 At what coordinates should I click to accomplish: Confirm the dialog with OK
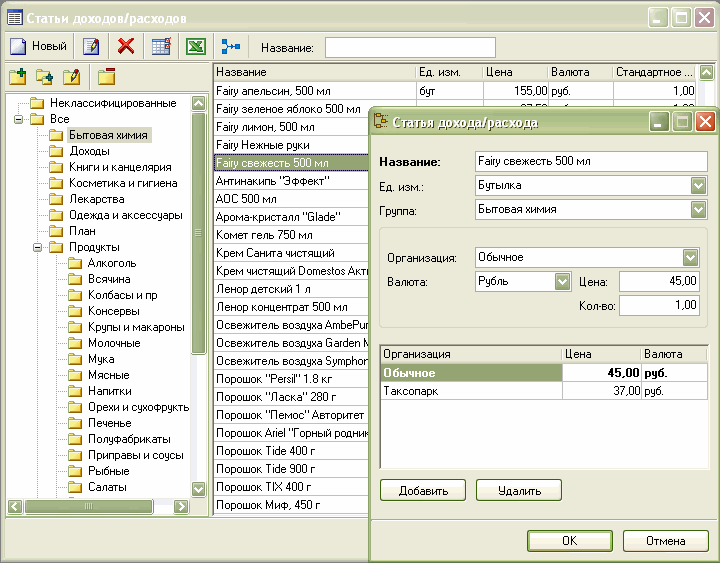click(569, 541)
